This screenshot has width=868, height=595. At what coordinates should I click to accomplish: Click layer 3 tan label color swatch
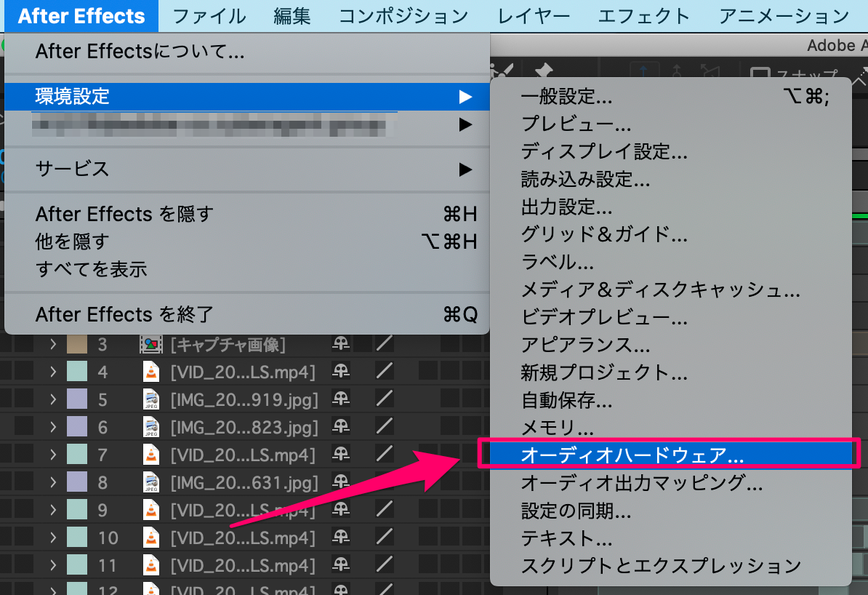click(x=77, y=345)
